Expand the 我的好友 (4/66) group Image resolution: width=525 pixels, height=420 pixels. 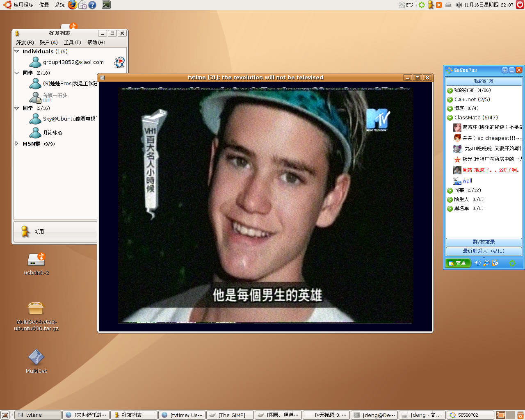tap(450, 91)
